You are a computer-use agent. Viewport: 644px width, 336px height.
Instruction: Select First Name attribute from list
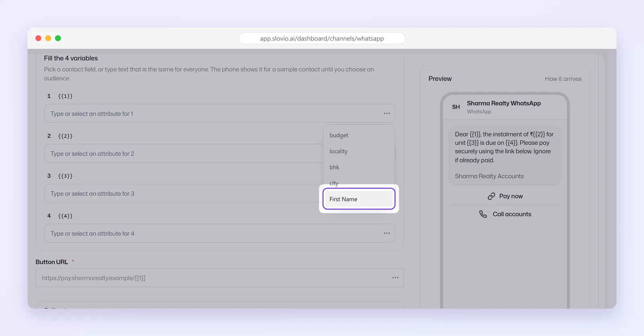pos(359,199)
